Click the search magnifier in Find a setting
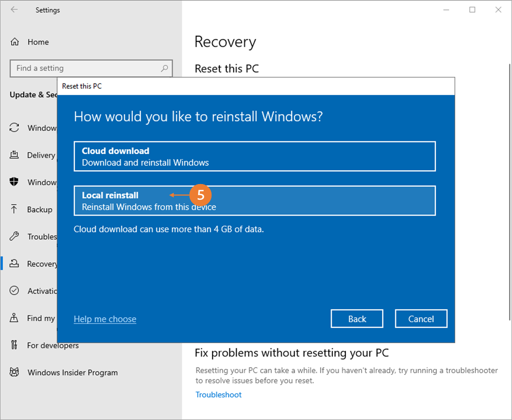Screen dimensions: 512x420 (x=164, y=68)
